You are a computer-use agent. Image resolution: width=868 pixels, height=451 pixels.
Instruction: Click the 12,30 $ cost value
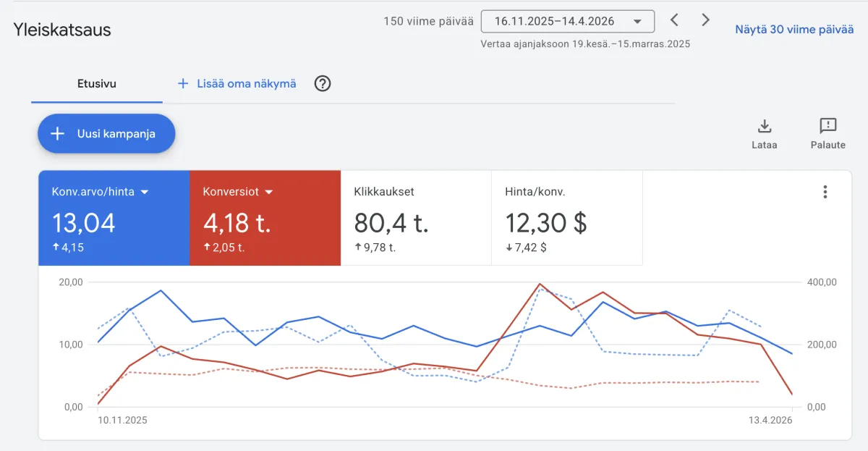546,223
